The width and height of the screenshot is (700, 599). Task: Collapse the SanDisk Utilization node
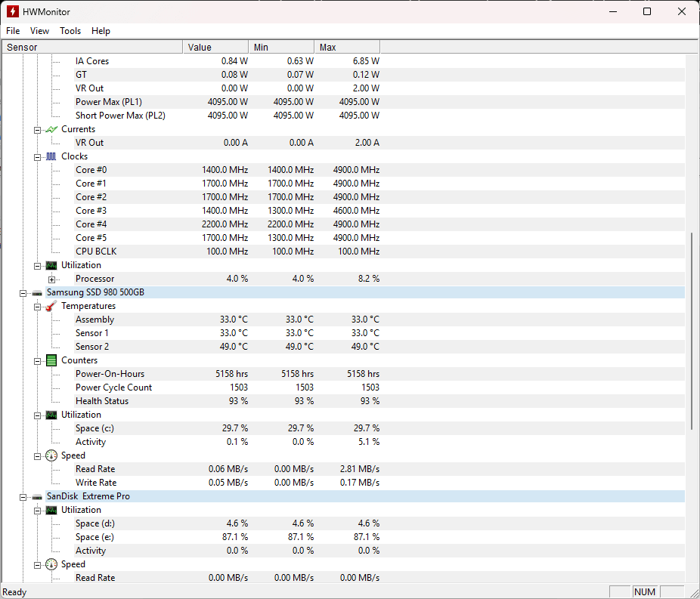tap(38, 511)
